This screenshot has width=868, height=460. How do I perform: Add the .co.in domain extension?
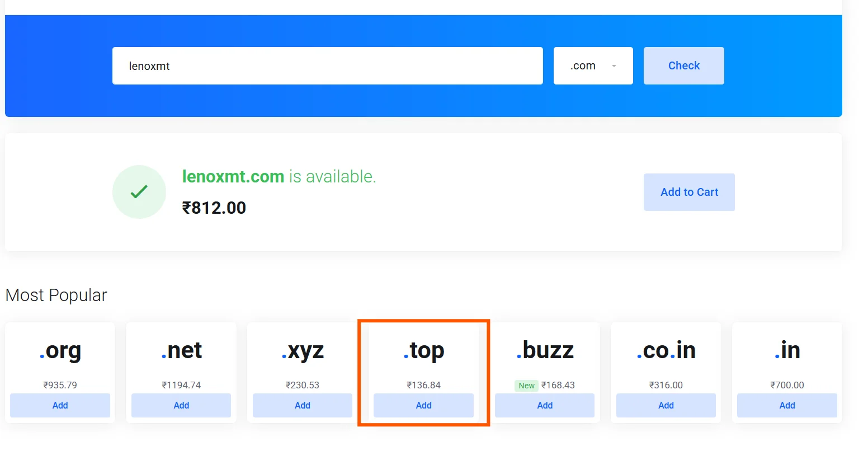666,405
